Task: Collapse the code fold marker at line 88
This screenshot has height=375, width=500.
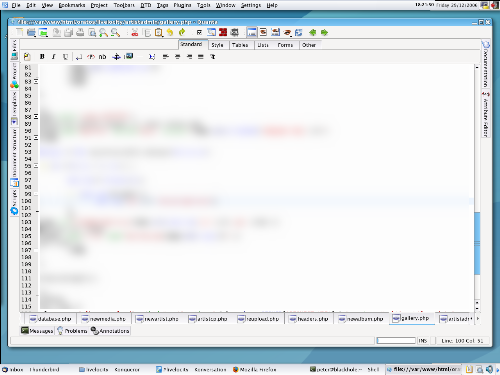Action: [36, 117]
